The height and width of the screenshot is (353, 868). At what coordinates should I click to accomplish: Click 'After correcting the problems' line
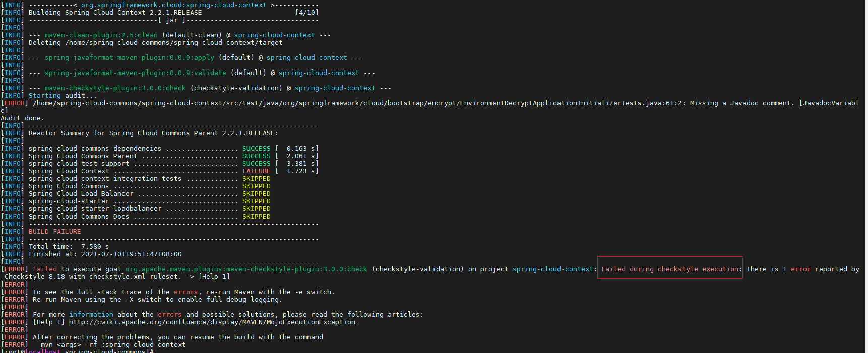tap(177, 337)
